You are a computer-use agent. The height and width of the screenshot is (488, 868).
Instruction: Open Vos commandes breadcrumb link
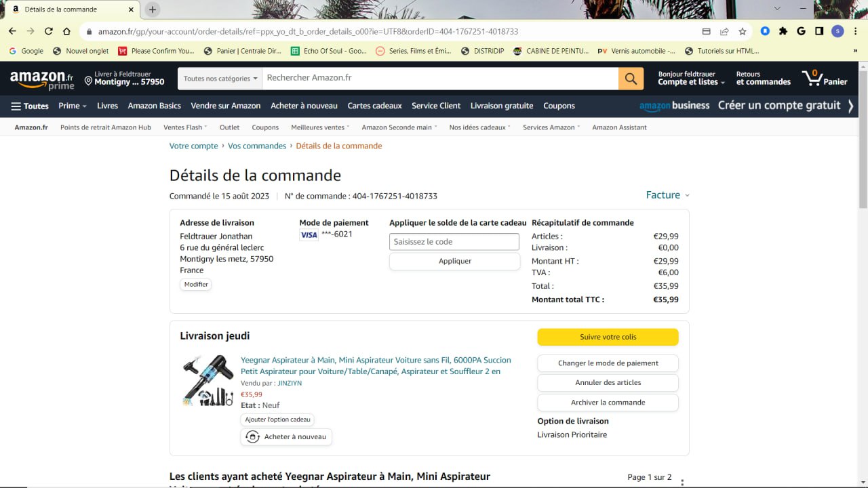[x=257, y=146]
